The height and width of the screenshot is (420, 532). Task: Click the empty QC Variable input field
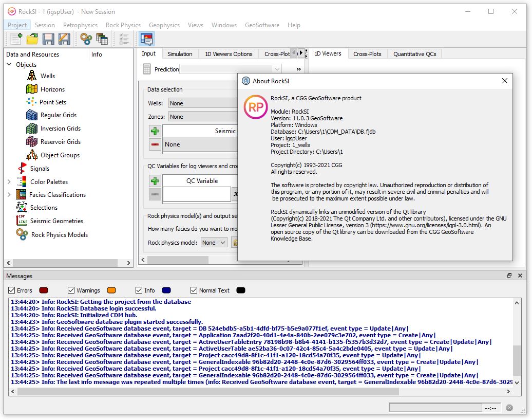pos(196,194)
